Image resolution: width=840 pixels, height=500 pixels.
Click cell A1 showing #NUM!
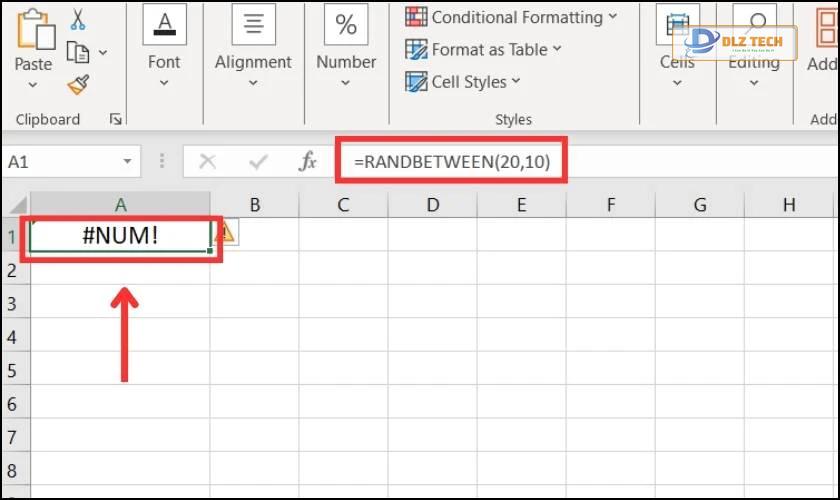pos(121,235)
